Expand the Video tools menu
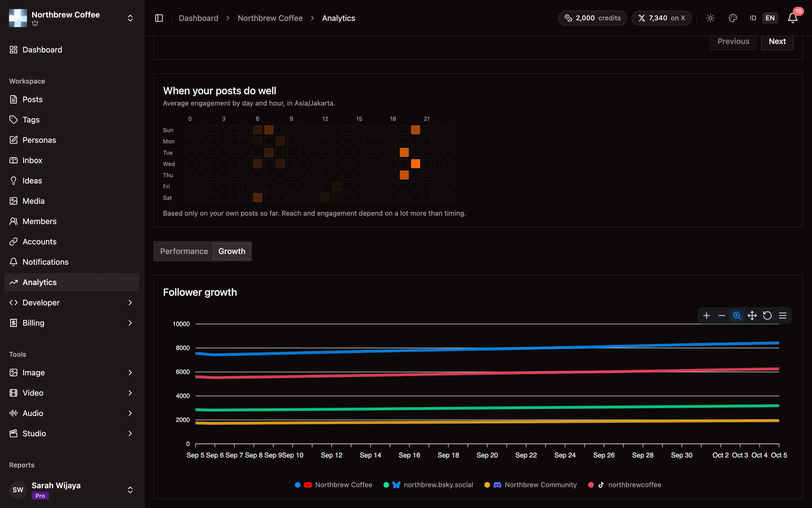Image resolution: width=812 pixels, height=508 pixels. pyautogui.click(x=72, y=393)
